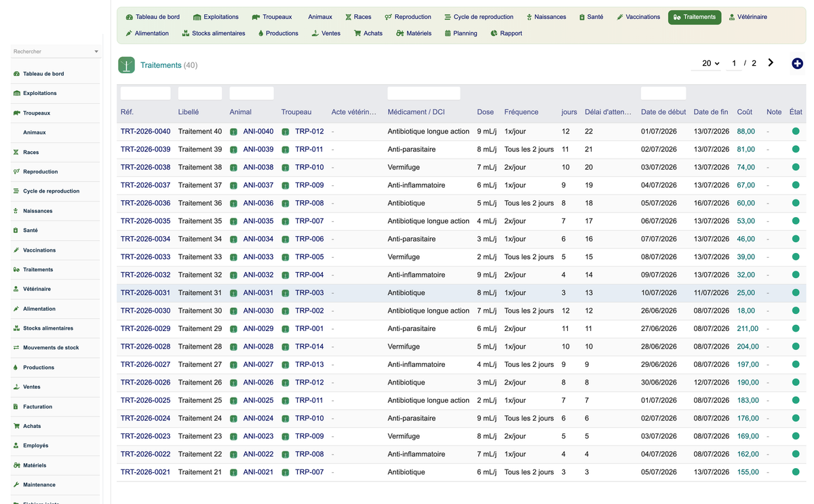Click sidebar Naissances icon
The height and width of the screenshot is (504, 814).
pyautogui.click(x=16, y=211)
